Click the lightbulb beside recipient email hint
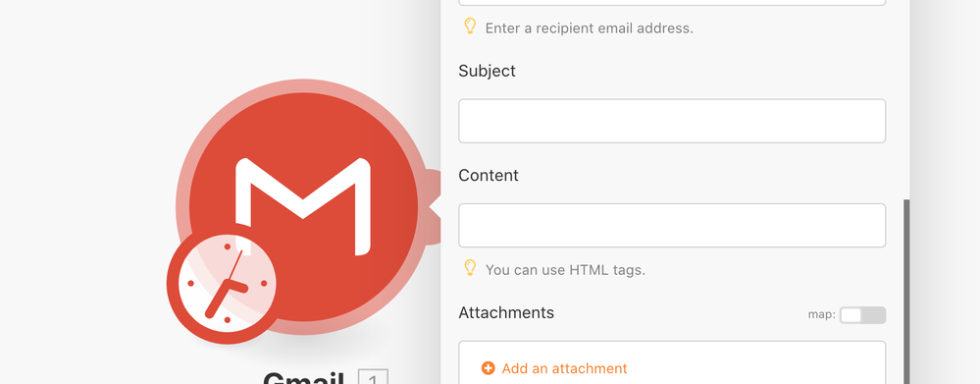Image resolution: width=980 pixels, height=384 pixels. coord(470,27)
